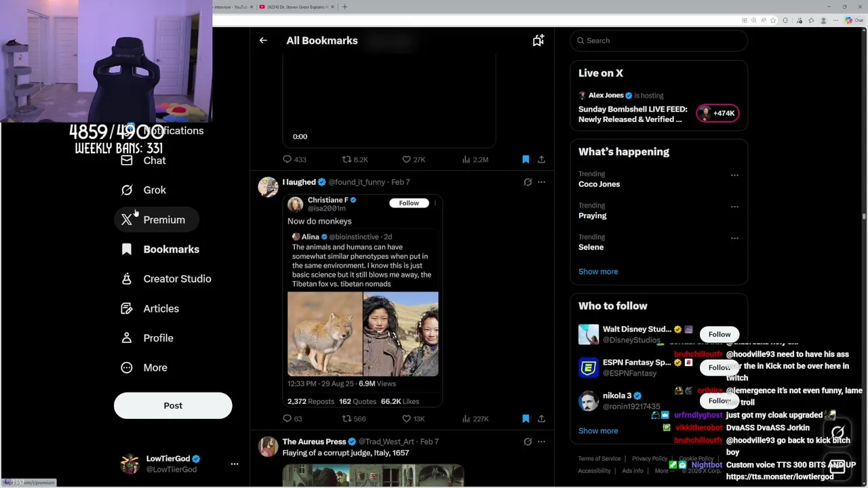Like the I laughed post with 13K likes
This screenshot has width=868, height=488.
click(x=414, y=419)
